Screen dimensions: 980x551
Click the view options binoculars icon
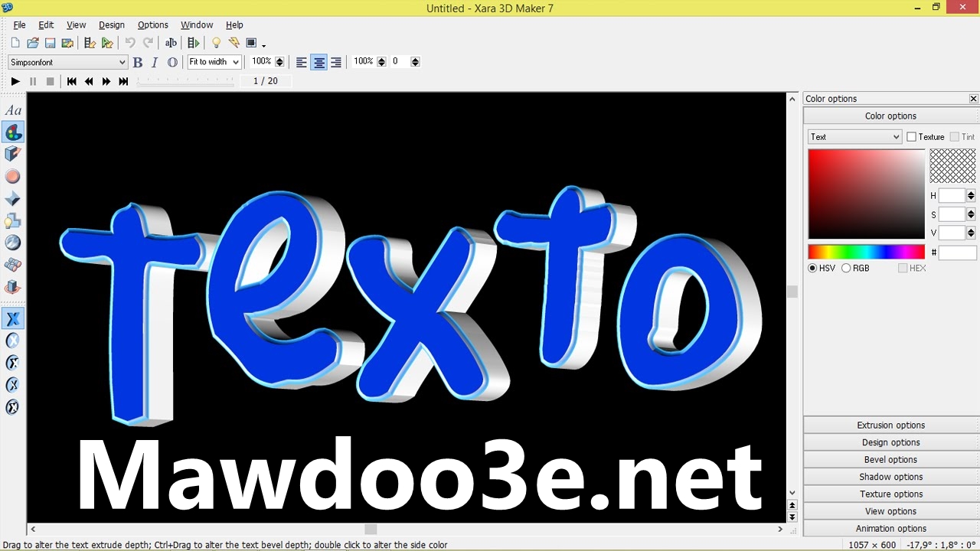coord(13,265)
